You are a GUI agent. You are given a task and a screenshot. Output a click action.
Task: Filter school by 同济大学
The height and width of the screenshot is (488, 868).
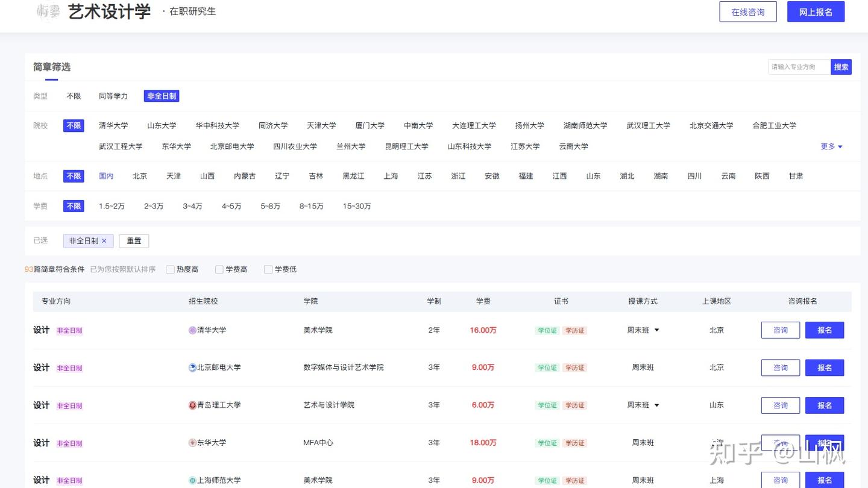coord(273,126)
